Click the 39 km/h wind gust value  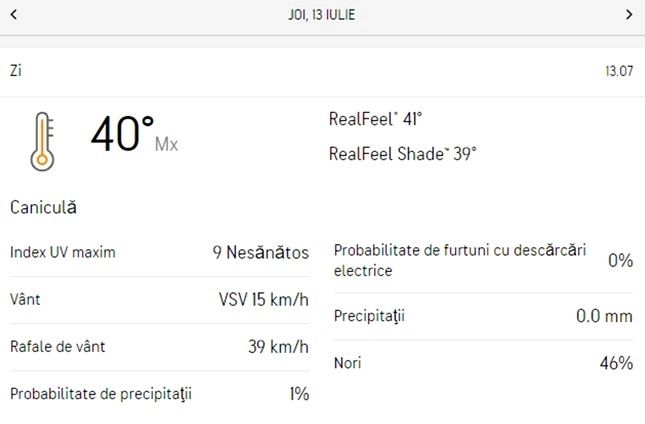coord(278,347)
